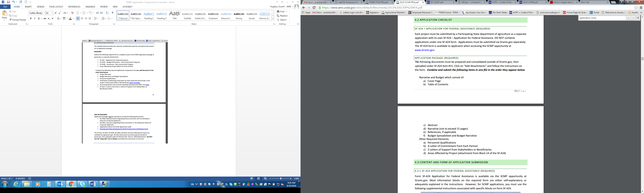Toggle bold formatting
This screenshot has height=193, width=644.
[x=31, y=18]
